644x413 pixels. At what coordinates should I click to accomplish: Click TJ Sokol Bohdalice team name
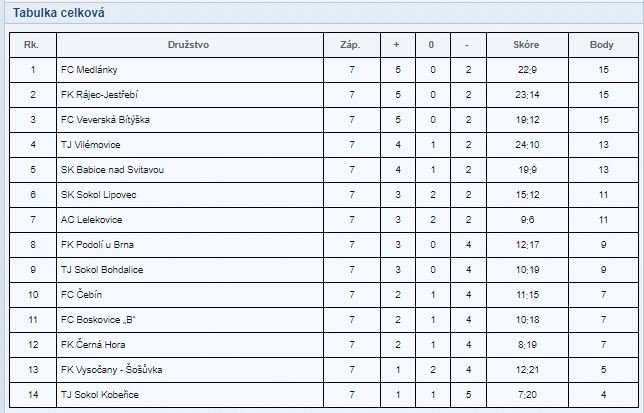[x=102, y=270]
